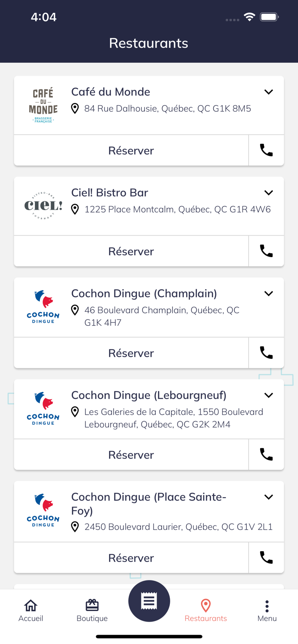Tap the location pin beside 84 Rue Dalhousie
Viewport: 298px width, 644px height.
pyautogui.click(x=75, y=109)
